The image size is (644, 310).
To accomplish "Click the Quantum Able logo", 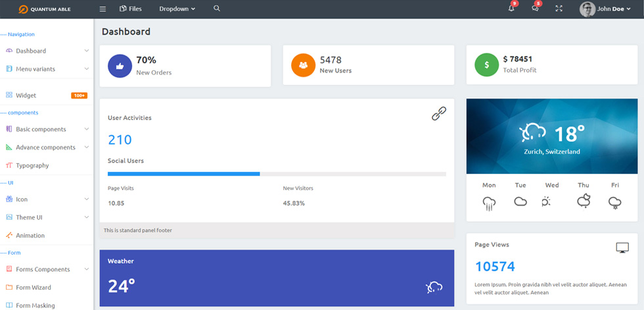I will tap(45, 9).
